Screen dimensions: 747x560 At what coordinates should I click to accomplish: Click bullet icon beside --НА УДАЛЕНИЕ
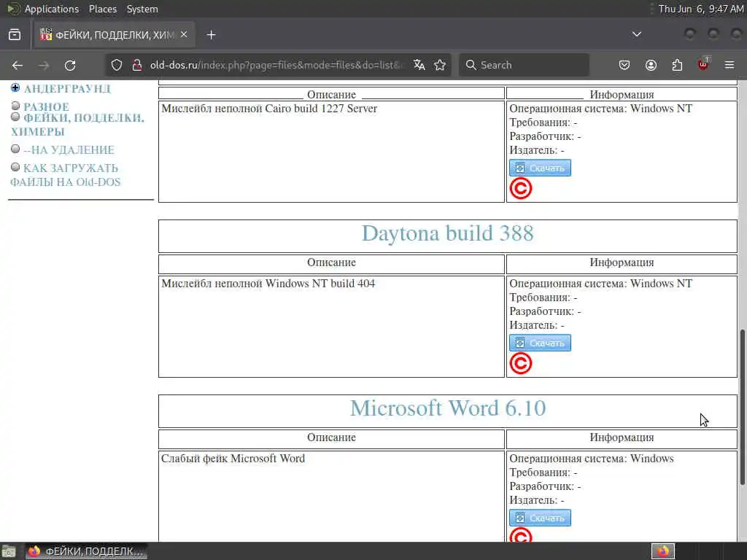pyautogui.click(x=15, y=149)
